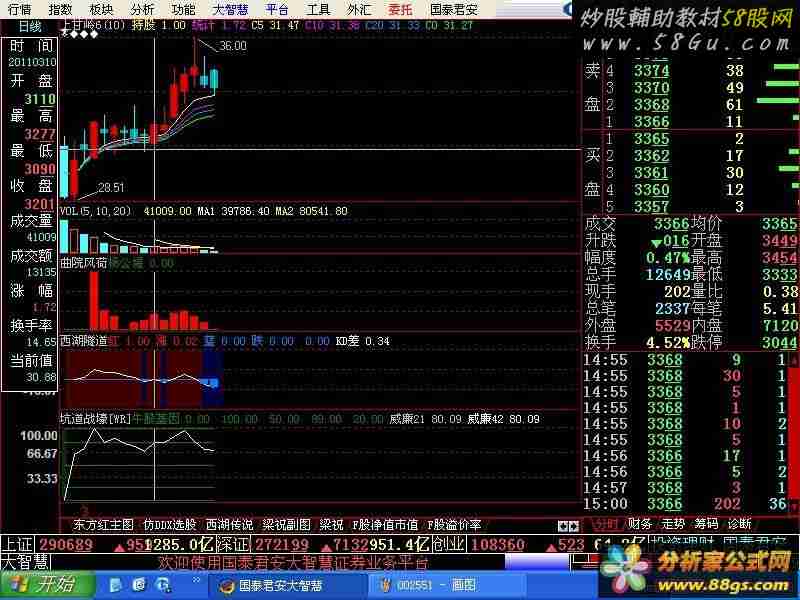The width and height of the screenshot is (800, 600).
Task: Click the 上证 index label in status bar
Action: pos(18,544)
